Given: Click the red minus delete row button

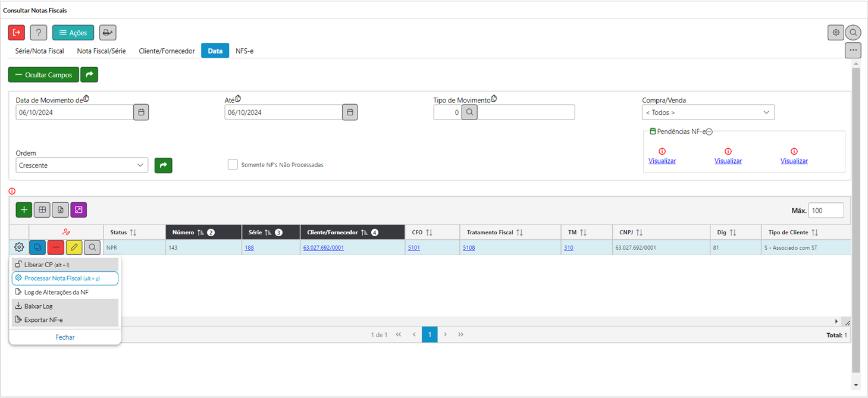Looking at the screenshot, I should coord(56,247).
